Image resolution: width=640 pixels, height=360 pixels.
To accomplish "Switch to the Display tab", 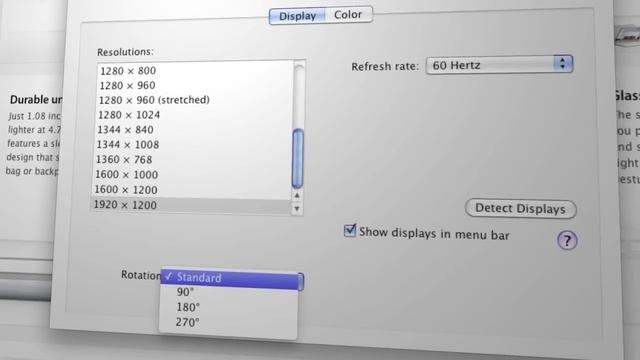I will (297, 16).
